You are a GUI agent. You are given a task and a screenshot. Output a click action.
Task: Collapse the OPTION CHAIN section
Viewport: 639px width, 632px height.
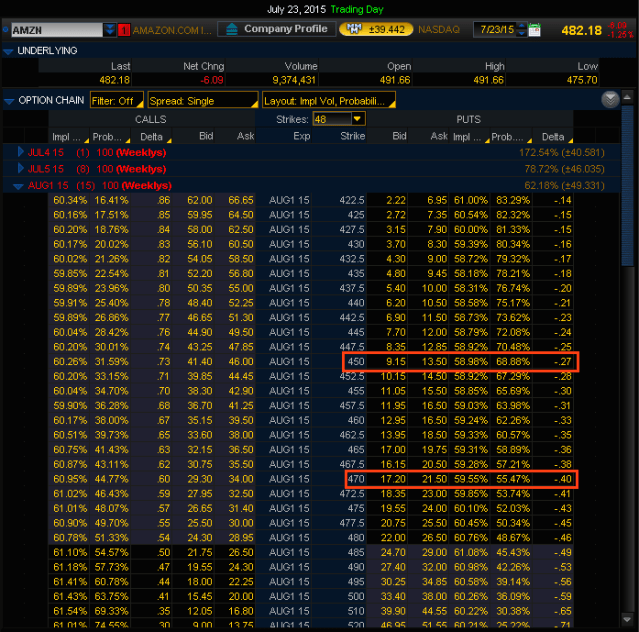[x=9, y=101]
